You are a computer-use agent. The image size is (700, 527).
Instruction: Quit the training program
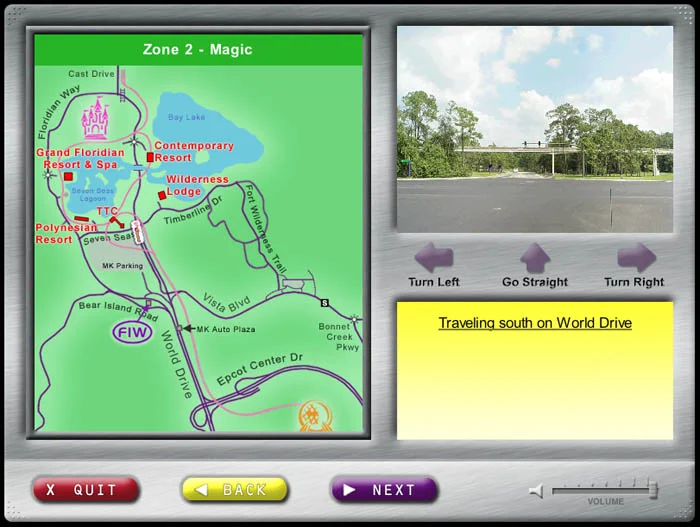coord(86,490)
